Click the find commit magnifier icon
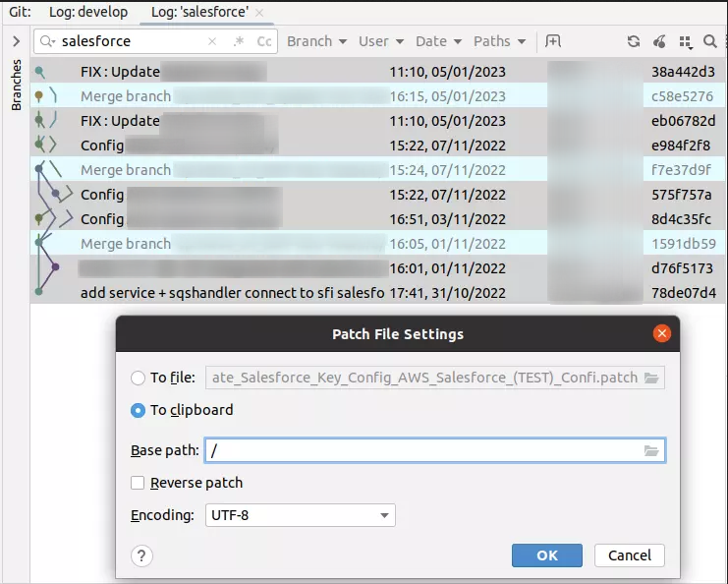728x584 pixels. pos(710,41)
